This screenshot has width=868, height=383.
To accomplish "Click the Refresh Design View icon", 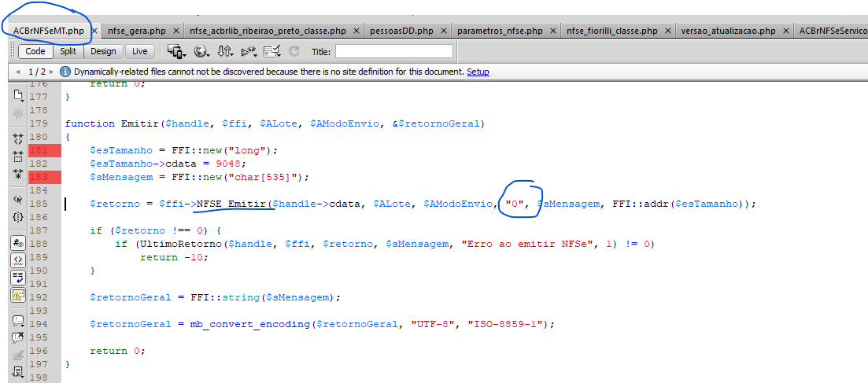I will (x=294, y=51).
